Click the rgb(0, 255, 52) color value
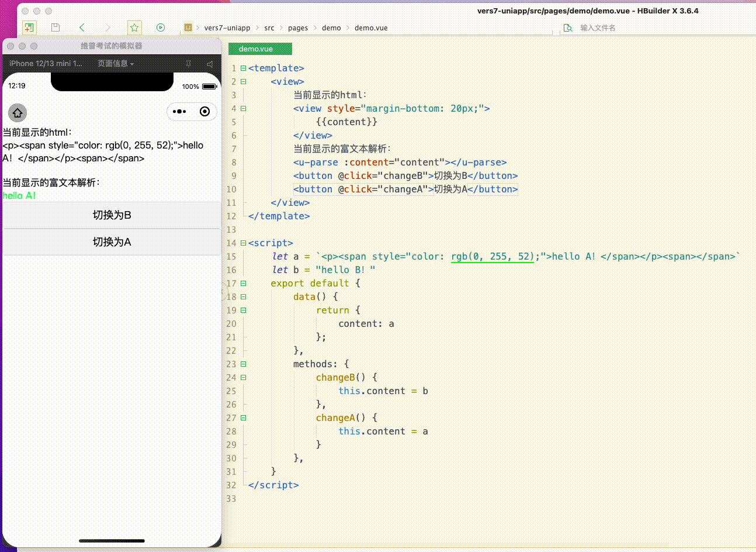Screen dimensions: 756x552 (x=492, y=256)
